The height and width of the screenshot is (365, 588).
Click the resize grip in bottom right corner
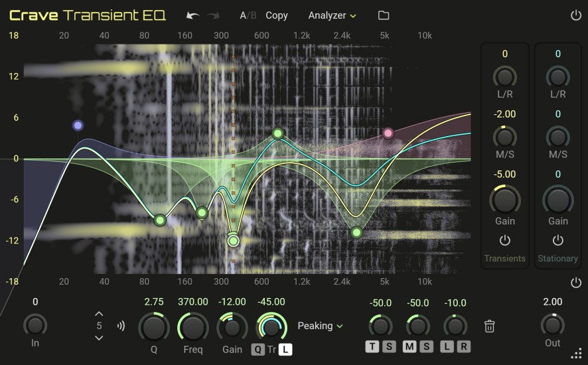tap(577, 354)
